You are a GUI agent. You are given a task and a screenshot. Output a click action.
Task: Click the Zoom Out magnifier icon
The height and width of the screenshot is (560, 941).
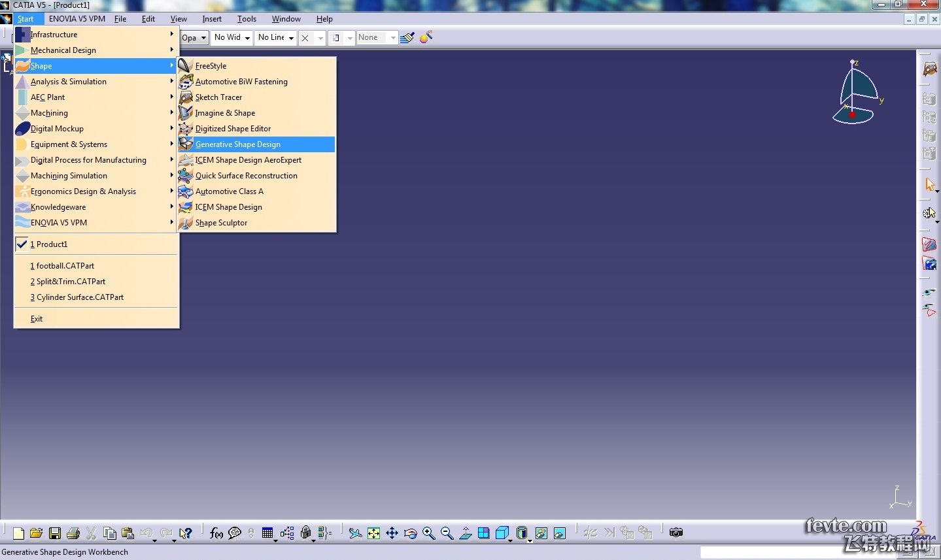(x=447, y=533)
